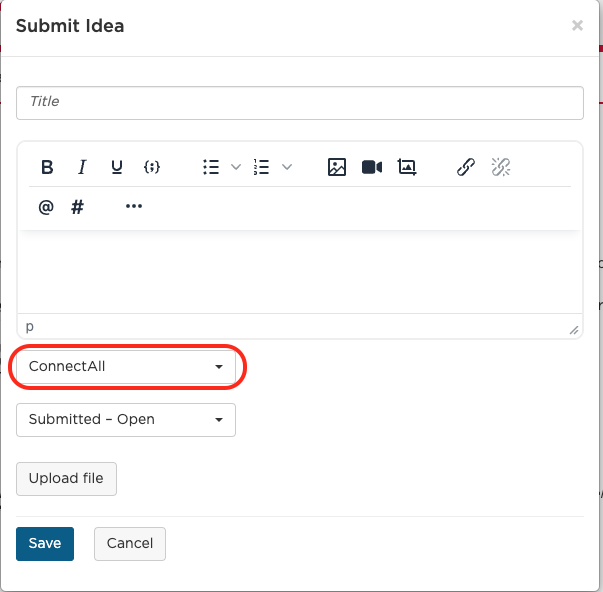Image resolution: width=603 pixels, height=592 pixels.
Task: Show more toolbar options ellipsis
Action: pyautogui.click(x=134, y=207)
